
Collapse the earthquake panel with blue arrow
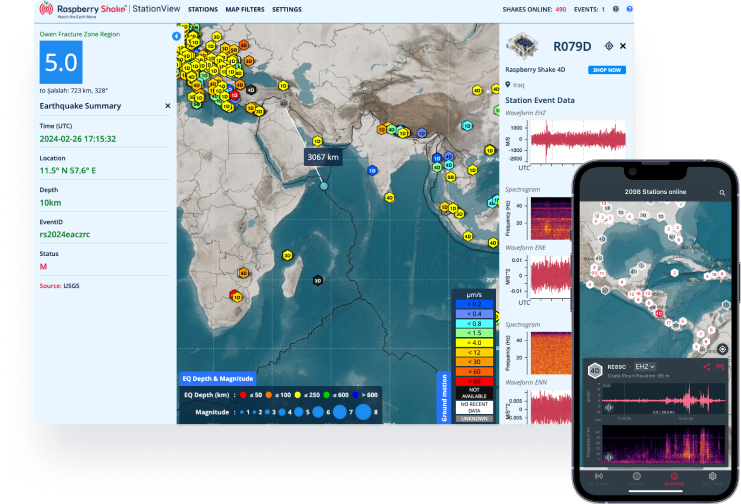[176, 36]
